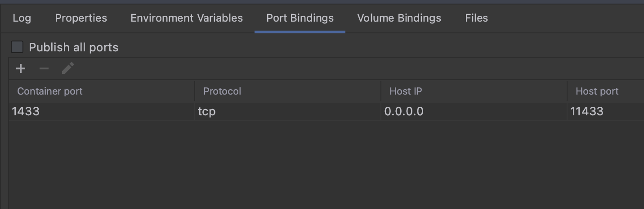
Task: Click the Publish all ports label text
Action: (x=73, y=47)
